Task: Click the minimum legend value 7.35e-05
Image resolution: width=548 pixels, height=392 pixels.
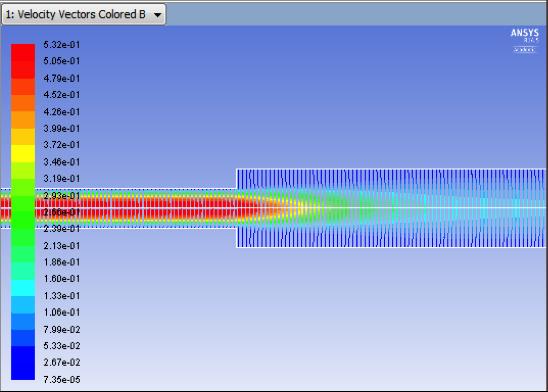Action: click(62, 379)
